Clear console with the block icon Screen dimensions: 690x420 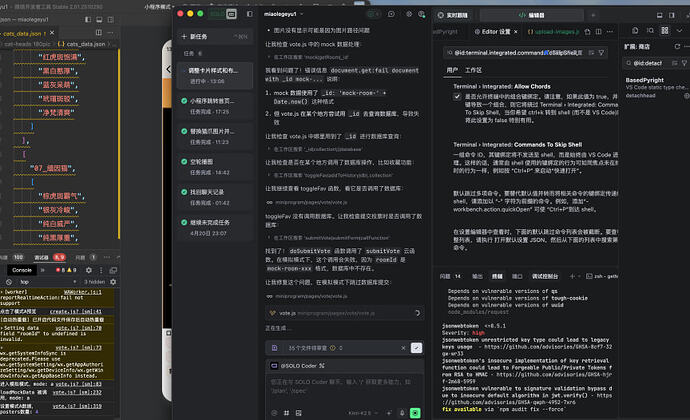9,282
